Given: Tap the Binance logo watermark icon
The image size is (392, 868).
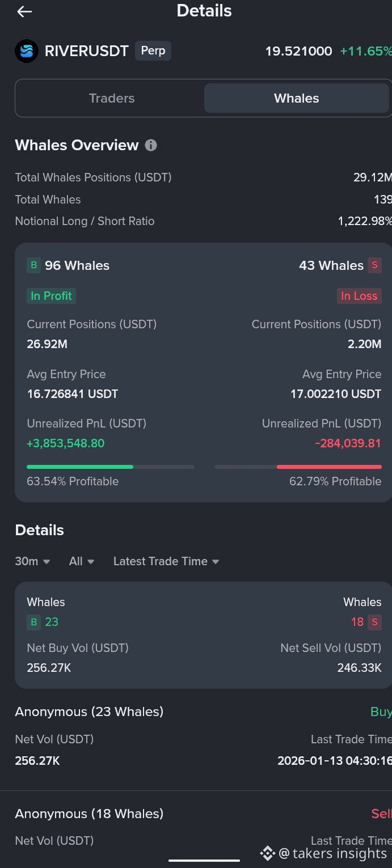Looking at the screenshot, I should (267, 853).
